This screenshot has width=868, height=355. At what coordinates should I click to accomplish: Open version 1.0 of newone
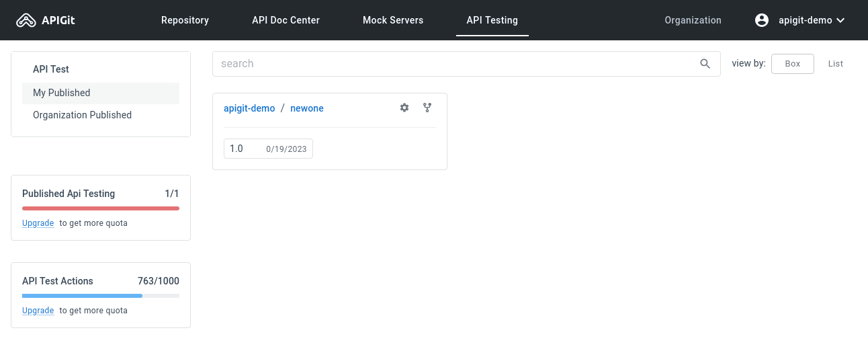pyautogui.click(x=268, y=149)
